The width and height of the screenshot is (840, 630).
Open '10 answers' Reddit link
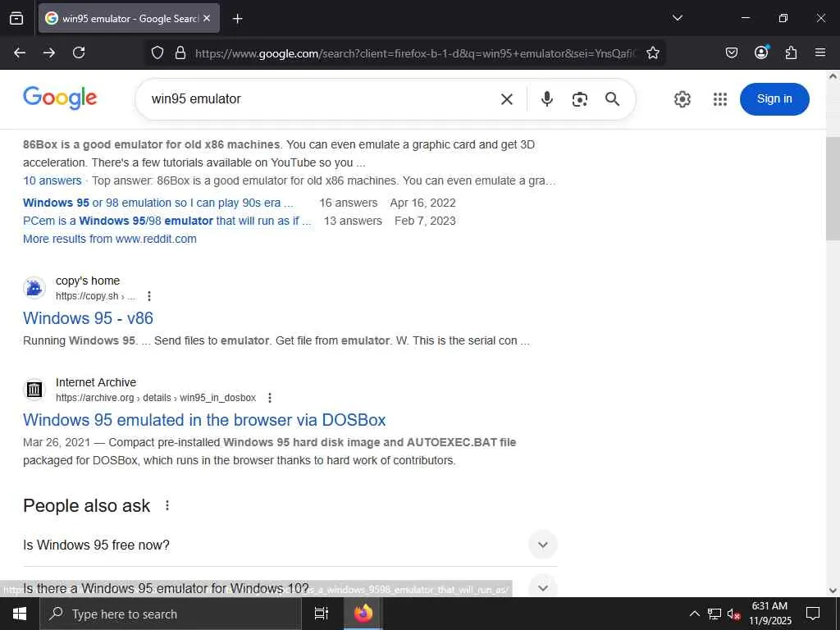52,180
